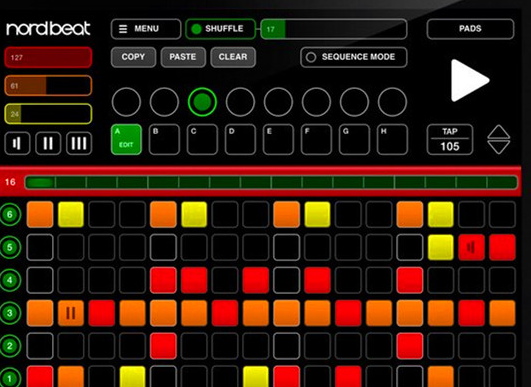Select the triple-bar accent level icon
Image resolution: width=531 pixels, height=387 pixels.
[79, 144]
